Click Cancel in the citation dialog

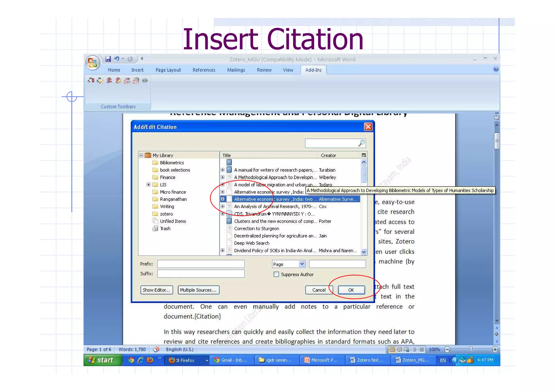tap(319, 290)
